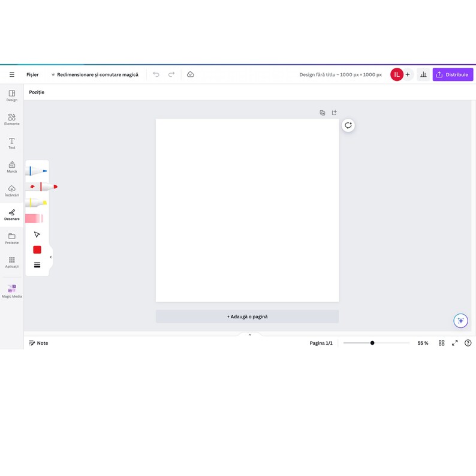Screen dimensions: 476x476
Task: Click Pagina 1/1 page indicator
Action: tap(321, 343)
